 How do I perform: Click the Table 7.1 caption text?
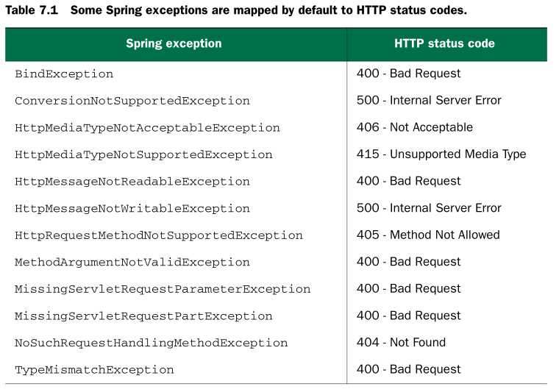click(x=235, y=11)
